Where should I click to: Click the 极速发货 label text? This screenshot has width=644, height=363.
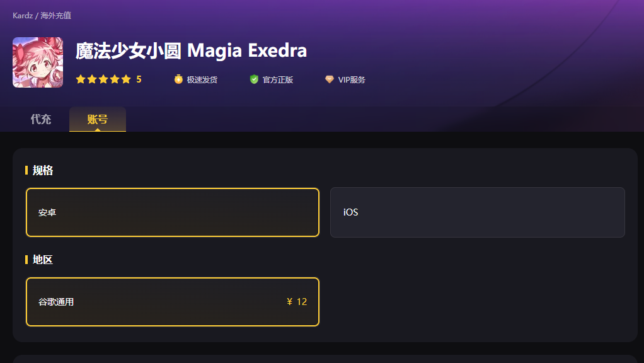[x=202, y=79]
